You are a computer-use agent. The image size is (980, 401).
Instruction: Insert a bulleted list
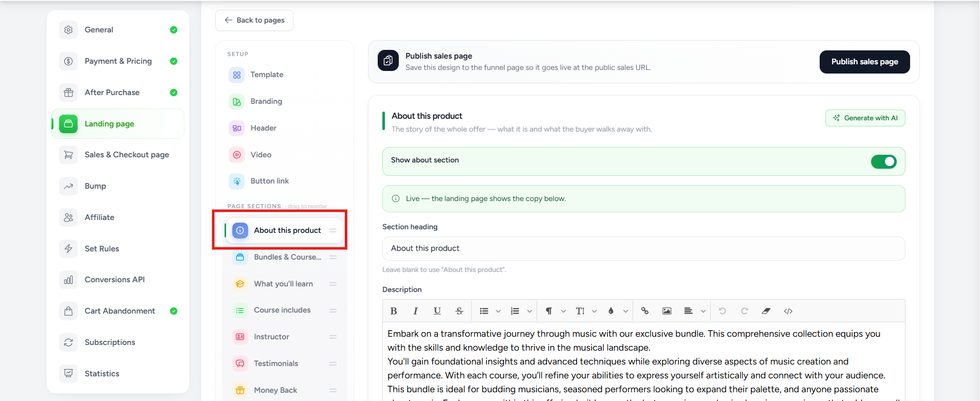pos(484,311)
